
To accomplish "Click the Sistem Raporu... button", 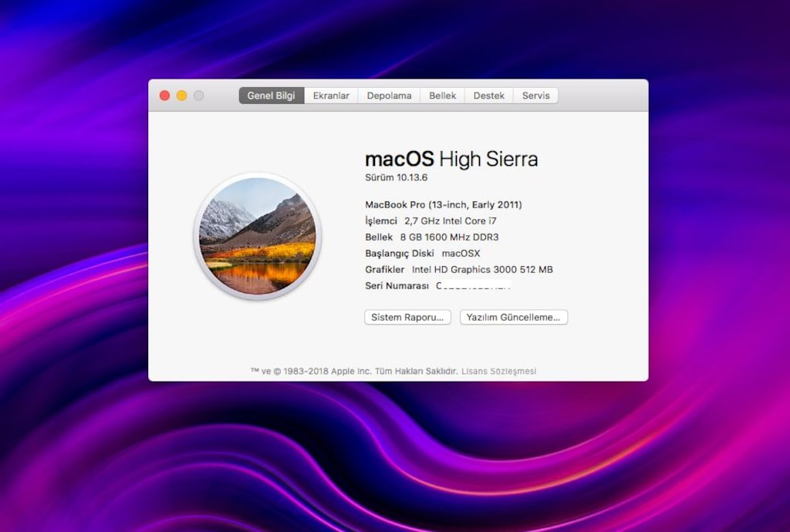I will pos(407,317).
